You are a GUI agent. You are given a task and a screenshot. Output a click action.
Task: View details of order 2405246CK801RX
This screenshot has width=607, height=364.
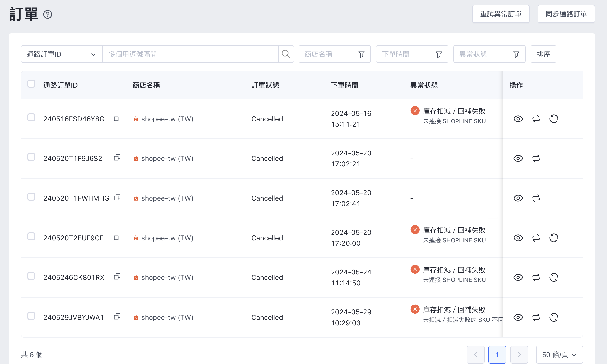[518, 277]
